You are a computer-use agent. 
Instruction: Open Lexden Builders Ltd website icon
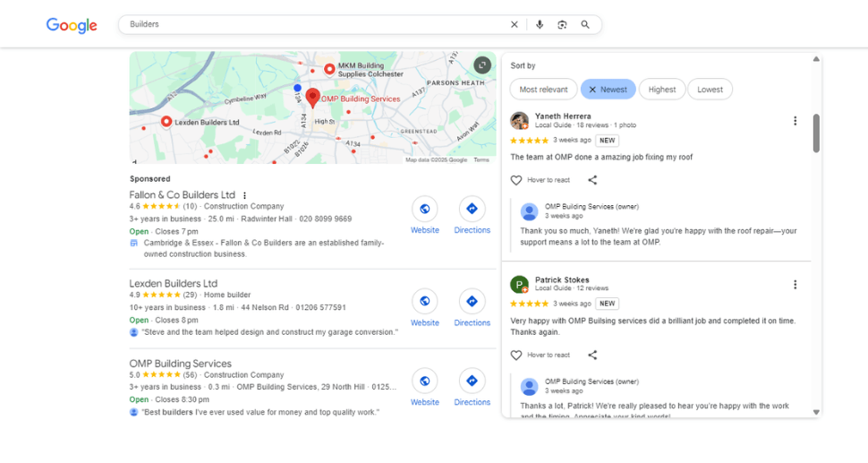point(424,301)
